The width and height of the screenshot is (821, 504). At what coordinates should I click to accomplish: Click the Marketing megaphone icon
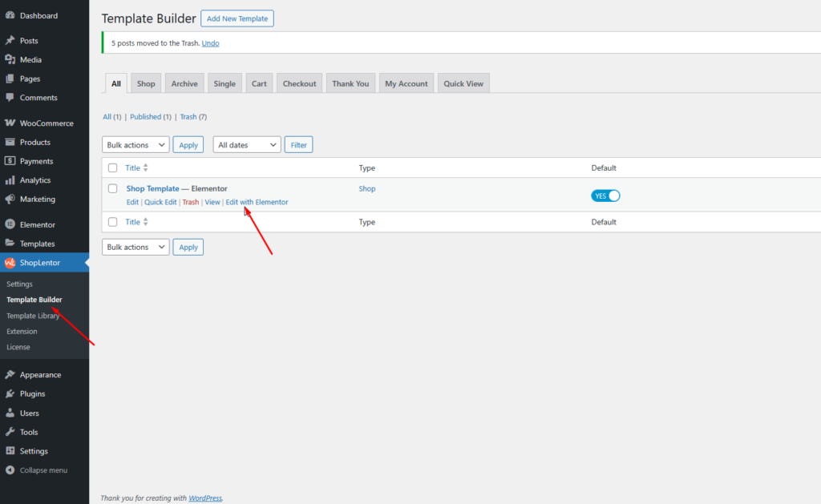coord(10,199)
